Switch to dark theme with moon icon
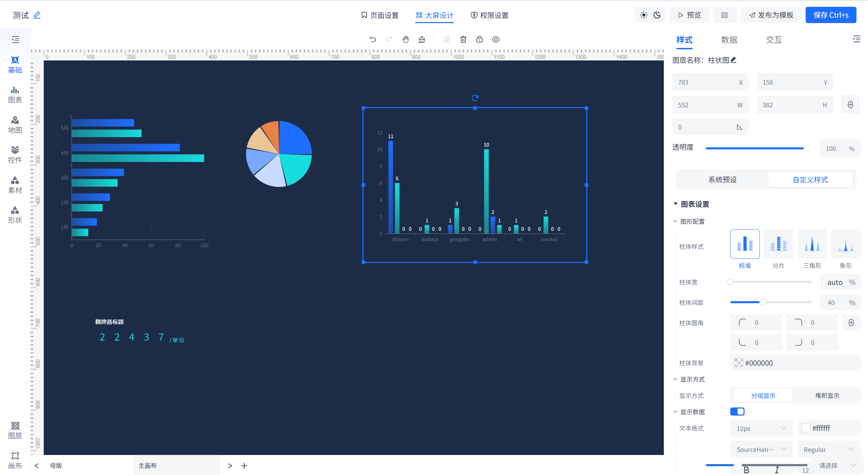The height and width of the screenshot is (475, 868). coord(658,15)
